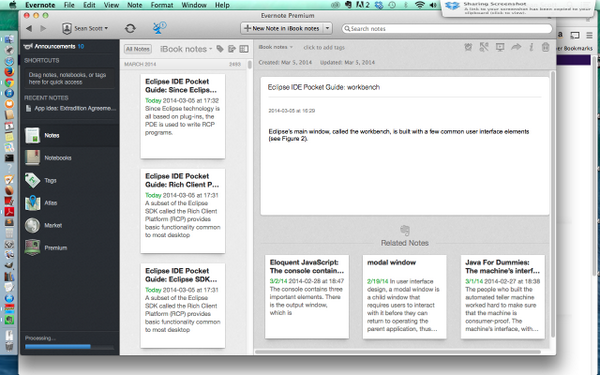Click the note title Eclipse IDE Pocket Guide: workbench
Image resolution: width=600 pixels, height=375 pixels.
pyautogui.click(x=324, y=87)
